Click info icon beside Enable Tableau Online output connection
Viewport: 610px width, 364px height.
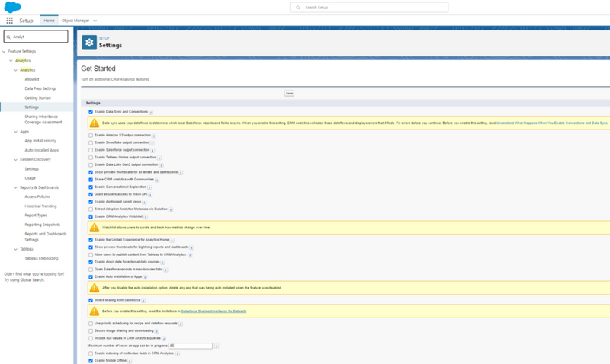tap(159, 158)
